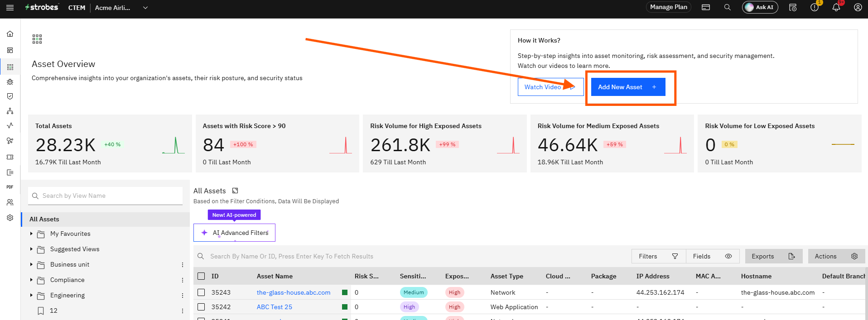
Task: Click the High exposure badge on row 35242
Action: tap(454, 307)
